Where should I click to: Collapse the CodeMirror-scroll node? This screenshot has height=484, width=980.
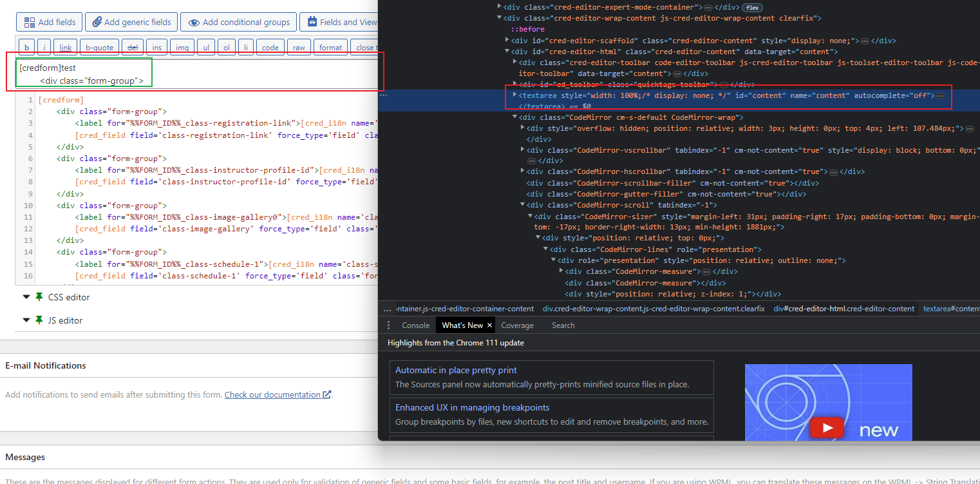pyautogui.click(x=522, y=205)
